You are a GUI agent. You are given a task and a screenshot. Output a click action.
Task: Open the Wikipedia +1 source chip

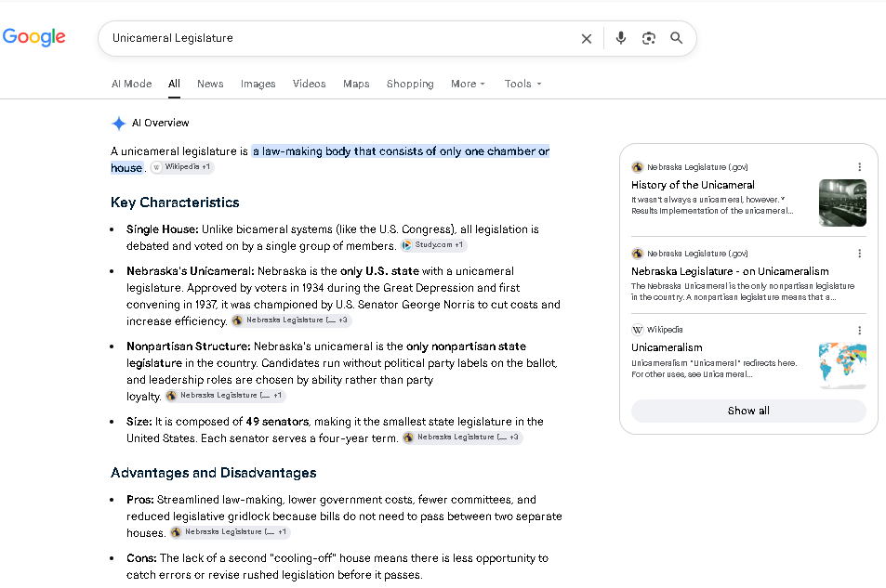point(182,167)
